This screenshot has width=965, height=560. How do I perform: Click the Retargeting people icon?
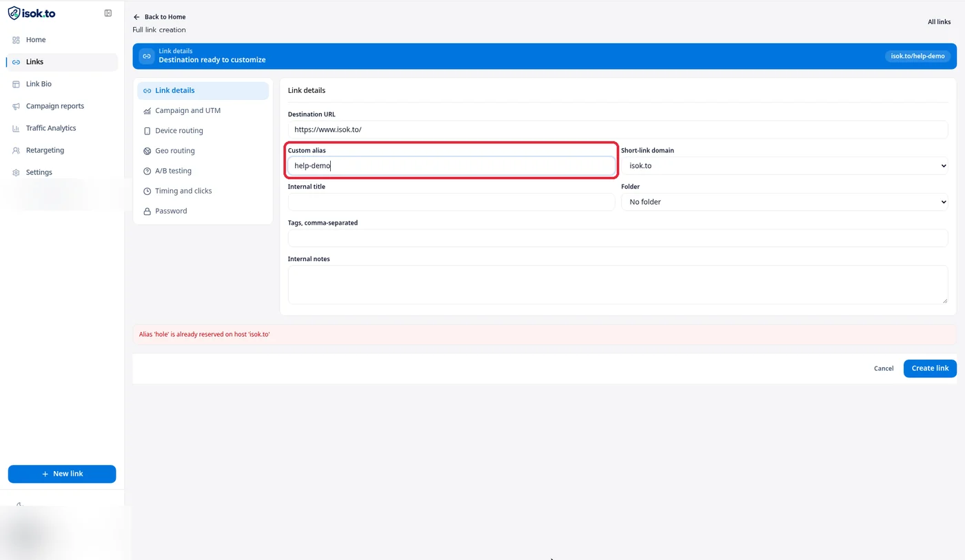[x=17, y=150]
